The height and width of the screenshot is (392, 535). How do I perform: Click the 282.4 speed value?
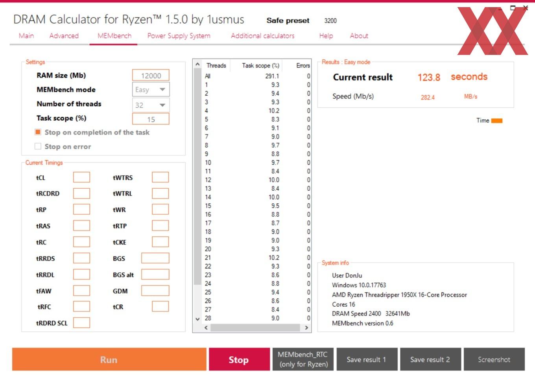tap(428, 97)
